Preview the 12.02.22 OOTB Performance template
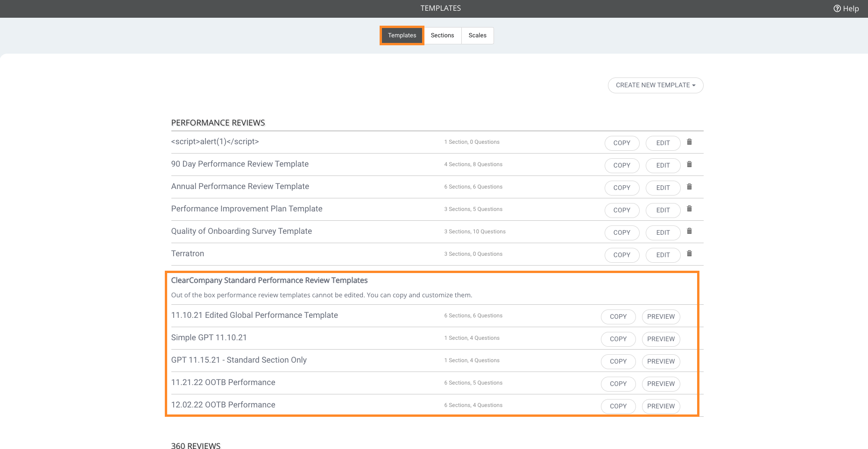The width and height of the screenshot is (868, 449). click(x=661, y=407)
